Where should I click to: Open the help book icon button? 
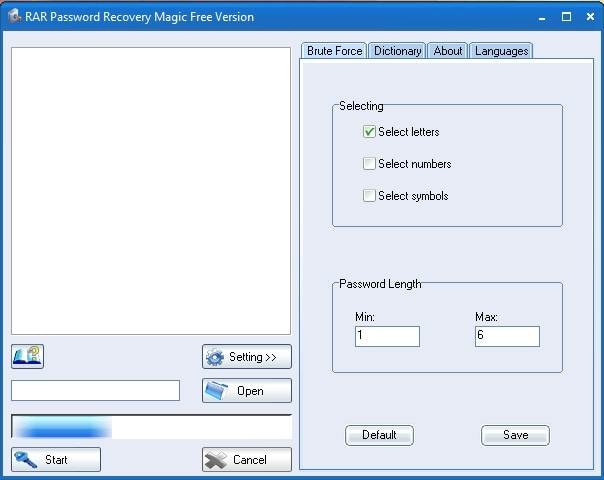[27, 356]
